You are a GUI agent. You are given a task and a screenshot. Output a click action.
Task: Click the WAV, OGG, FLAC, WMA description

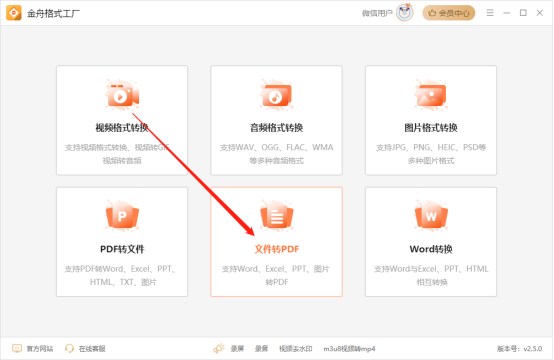click(x=276, y=154)
